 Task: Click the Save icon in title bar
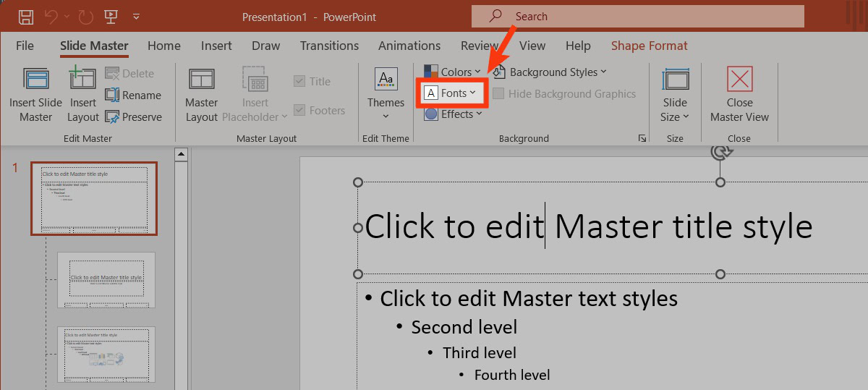point(26,16)
